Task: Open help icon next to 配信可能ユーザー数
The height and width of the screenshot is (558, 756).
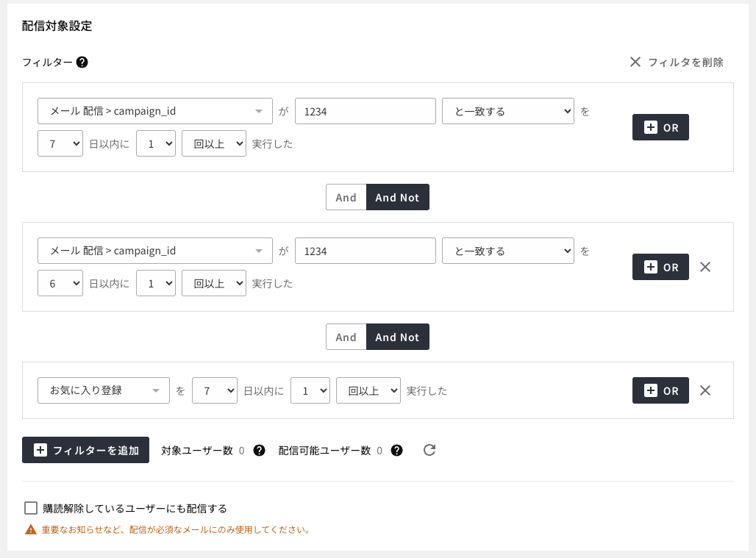Action: [397, 450]
